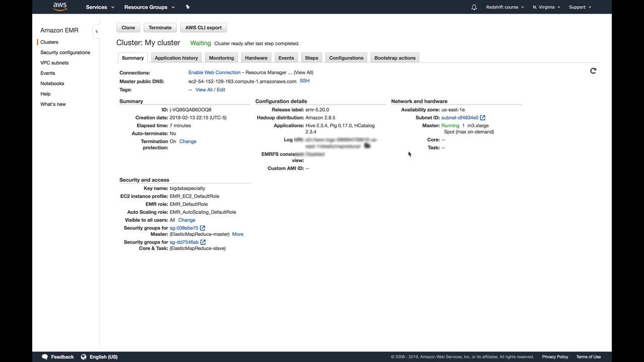Click View All / Edit tags link
Image resolution: width=644 pixels, height=362 pixels.
[210, 89]
